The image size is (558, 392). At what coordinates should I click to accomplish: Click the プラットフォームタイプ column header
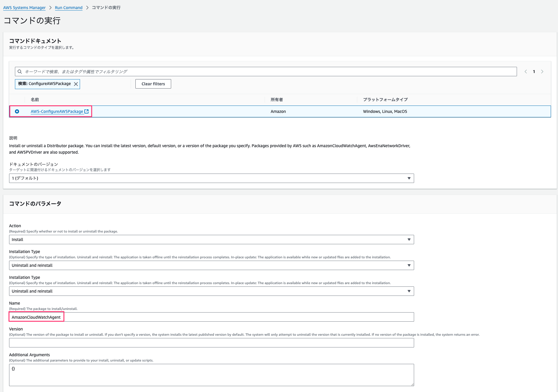[385, 100]
